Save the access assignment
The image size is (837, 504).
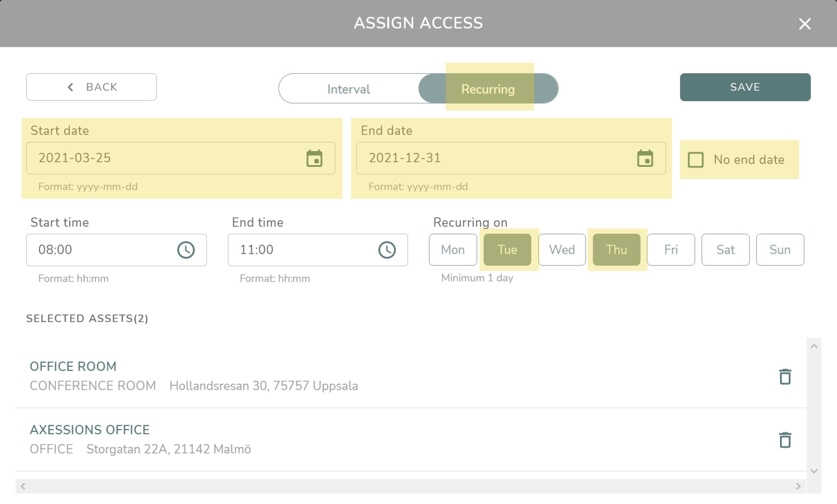click(x=745, y=87)
